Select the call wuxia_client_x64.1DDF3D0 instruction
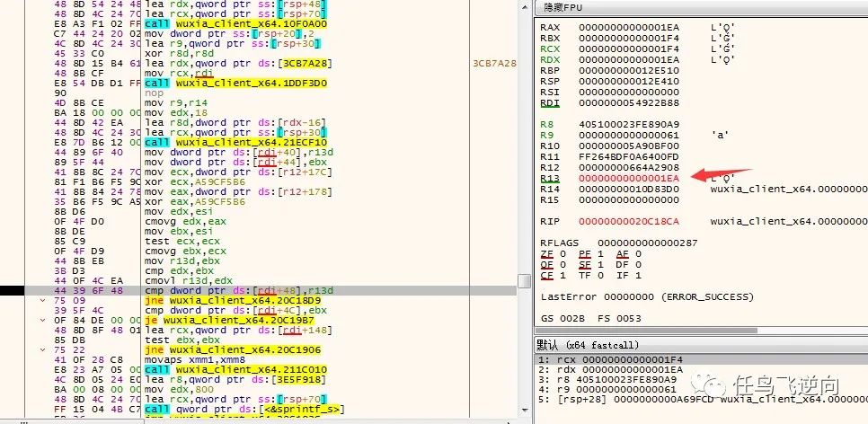The width and height of the screenshot is (868, 424). [x=235, y=83]
